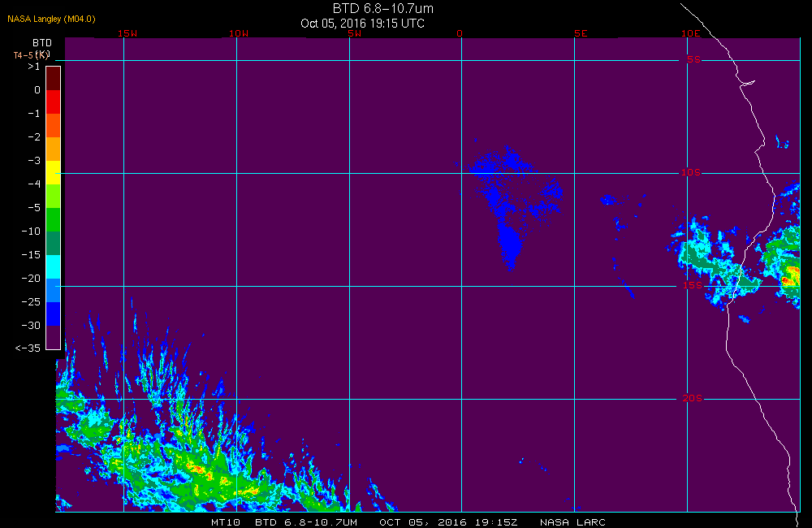812x528 pixels.
Task: Click the green colorbar segment between -5 and -10
Action: [x=54, y=219]
